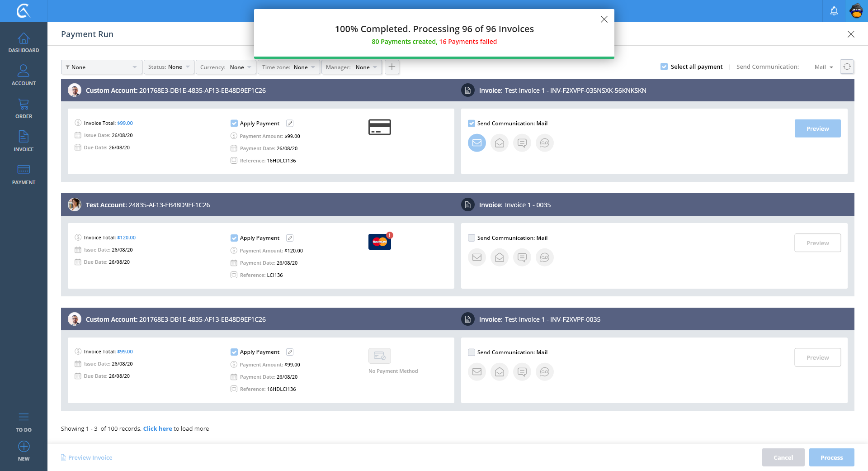Expand the Status filter dropdown
Image resolution: width=868 pixels, height=471 pixels.
(x=169, y=67)
